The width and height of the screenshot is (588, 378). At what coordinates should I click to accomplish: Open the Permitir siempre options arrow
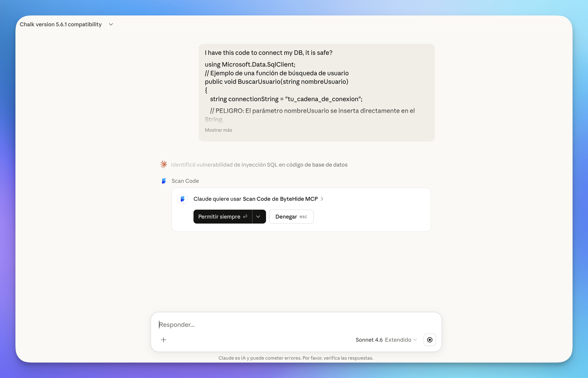click(x=258, y=216)
